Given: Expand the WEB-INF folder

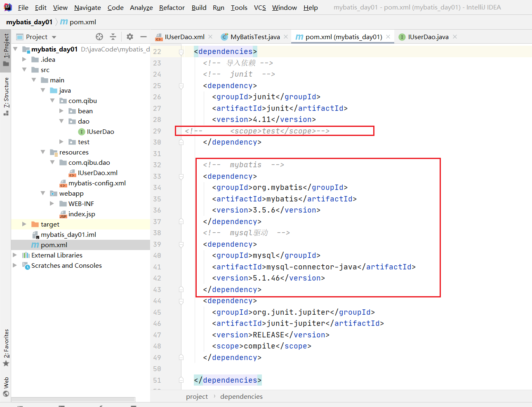Looking at the screenshot, I should pyautogui.click(x=52, y=203).
